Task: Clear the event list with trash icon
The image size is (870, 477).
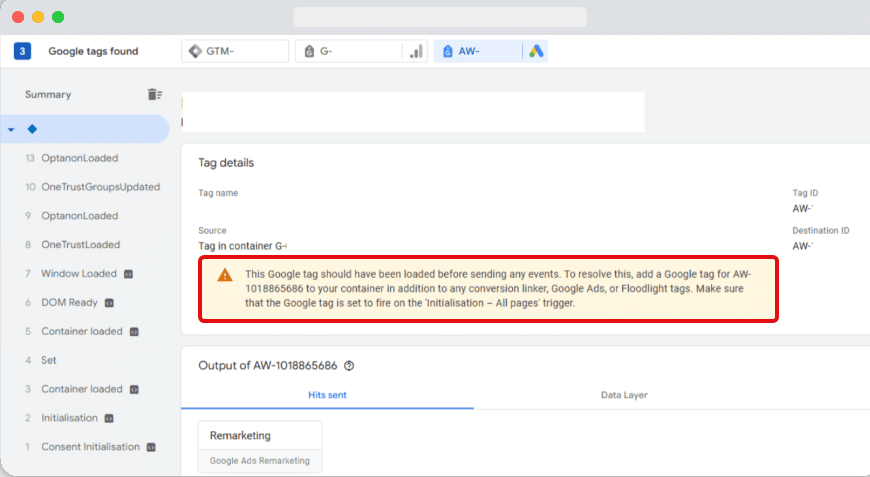Action: [x=155, y=94]
